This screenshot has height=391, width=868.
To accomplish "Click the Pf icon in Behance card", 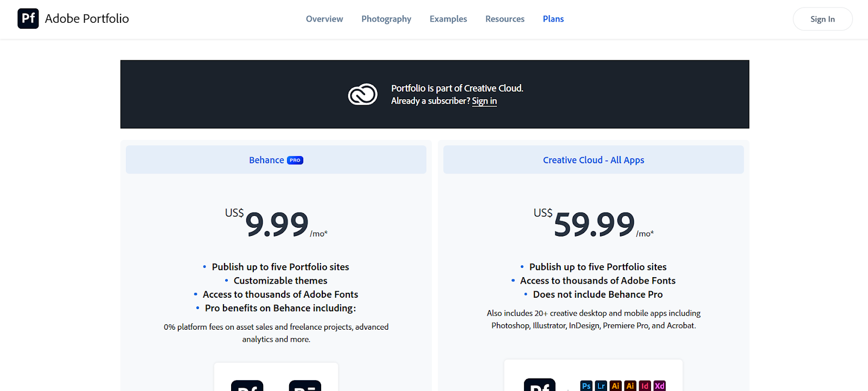I will coord(247,386).
